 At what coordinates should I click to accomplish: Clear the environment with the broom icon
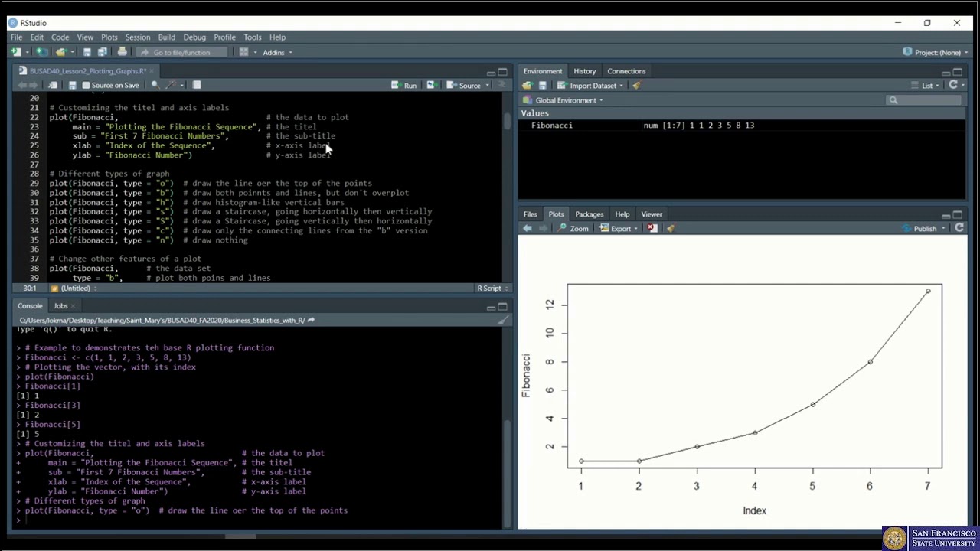click(636, 86)
